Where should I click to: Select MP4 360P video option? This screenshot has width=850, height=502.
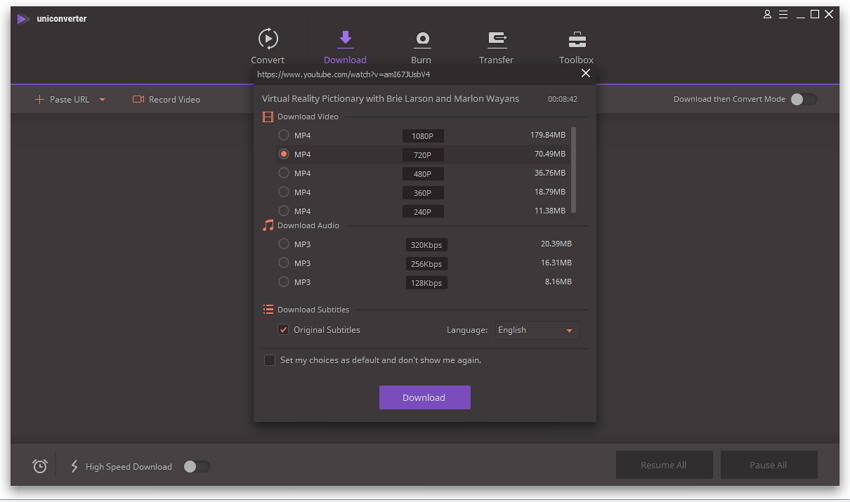(284, 192)
